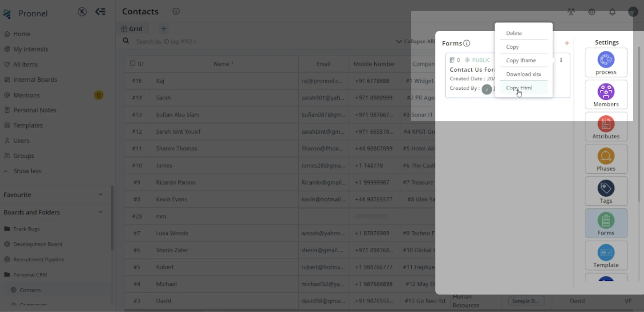Click the Search by ID input field

click(166, 42)
